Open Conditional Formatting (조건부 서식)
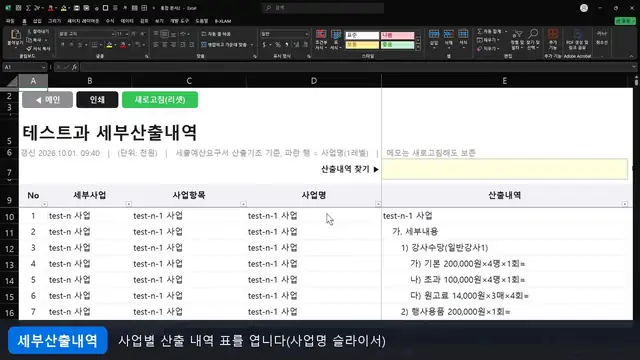640x360 pixels. pyautogui.click(x=321, y=40)
